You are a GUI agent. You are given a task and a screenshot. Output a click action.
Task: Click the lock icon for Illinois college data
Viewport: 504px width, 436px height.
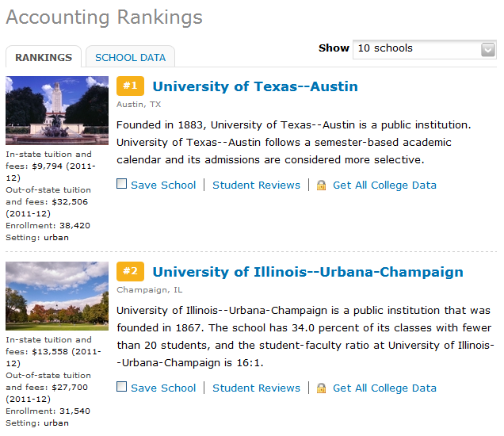321,388
